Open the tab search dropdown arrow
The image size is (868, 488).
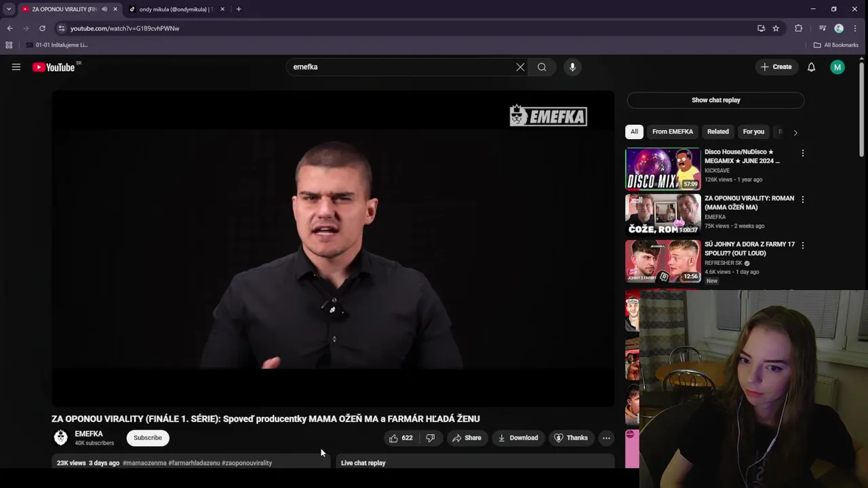point(9,9)
